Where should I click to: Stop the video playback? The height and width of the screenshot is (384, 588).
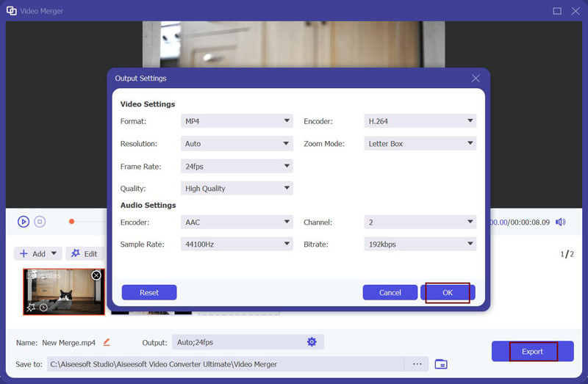(40, 222)
